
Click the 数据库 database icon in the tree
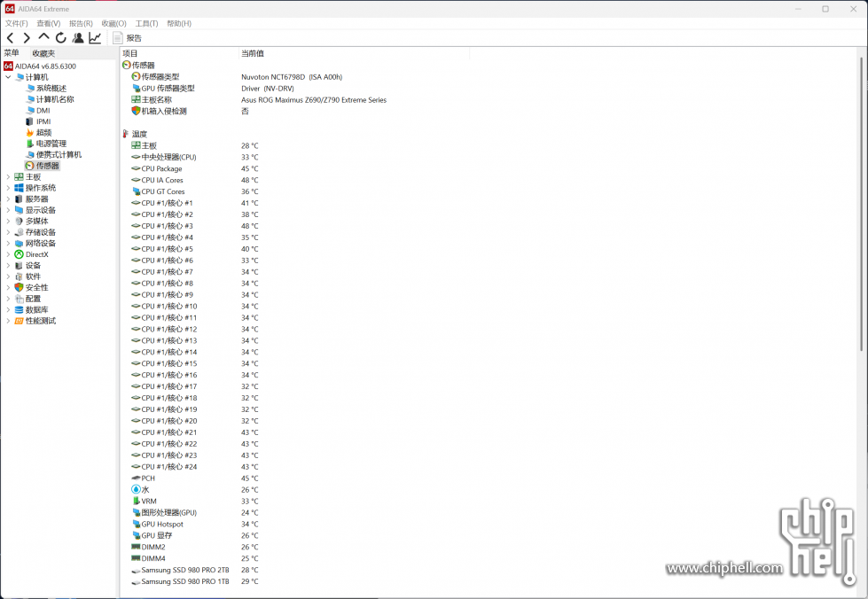(19, 309)
